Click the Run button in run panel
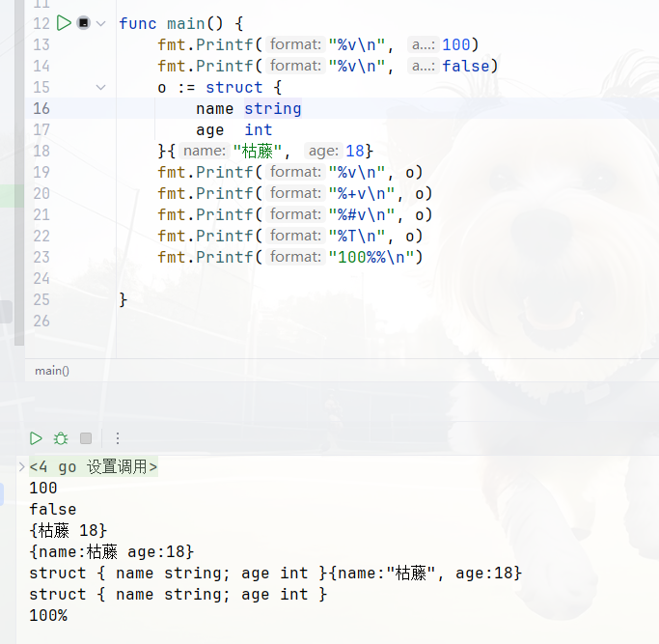659x644 pixels. [x=36, y=438]
